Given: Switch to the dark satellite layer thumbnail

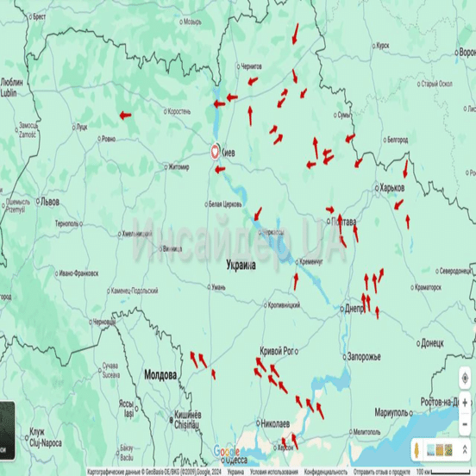Looking at the screenshot, I should pos(7,430).
